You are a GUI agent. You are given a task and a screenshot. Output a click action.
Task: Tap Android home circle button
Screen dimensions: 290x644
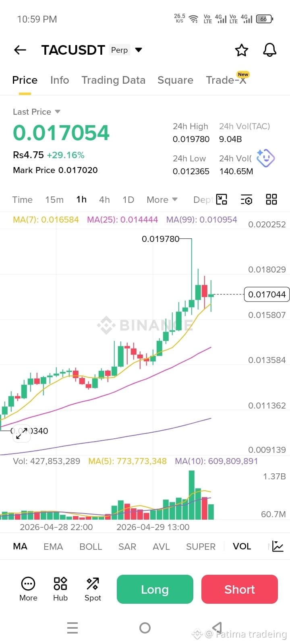pos(145,628)
